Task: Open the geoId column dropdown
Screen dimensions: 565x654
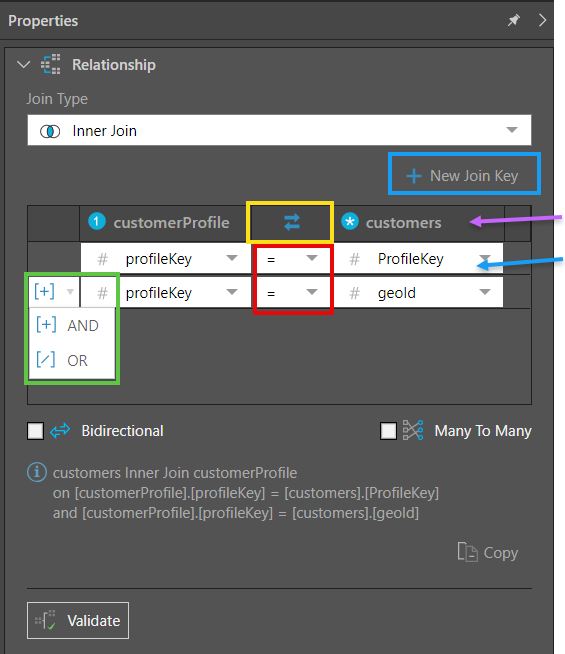Action: click(x=418, y=293)
